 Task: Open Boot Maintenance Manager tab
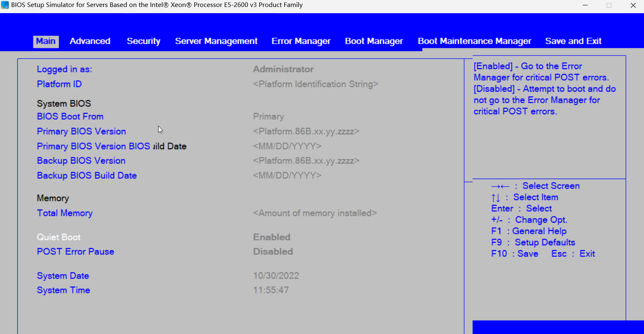474,41
